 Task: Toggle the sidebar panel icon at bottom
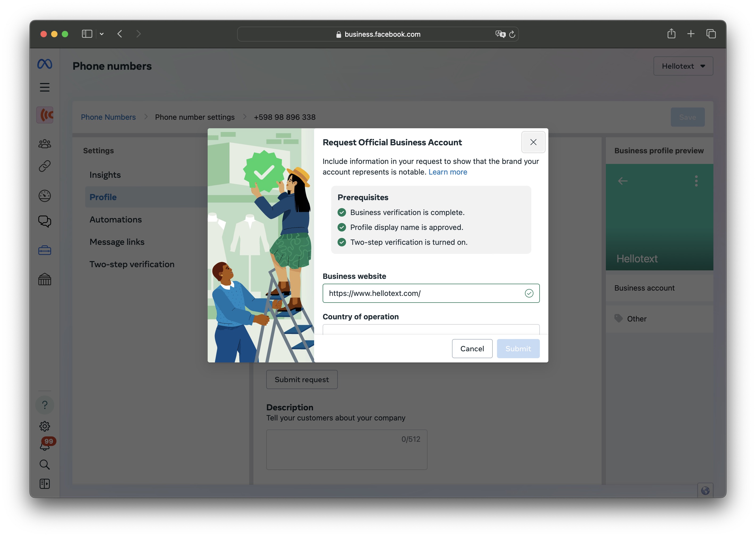point(45,484)
